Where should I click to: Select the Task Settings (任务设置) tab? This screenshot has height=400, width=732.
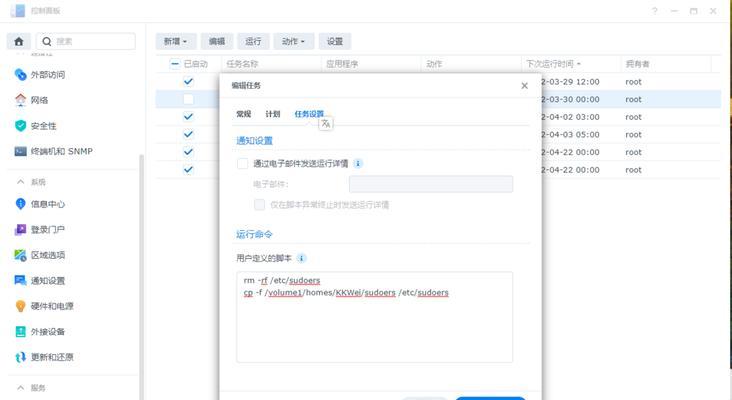pos(309,114)
